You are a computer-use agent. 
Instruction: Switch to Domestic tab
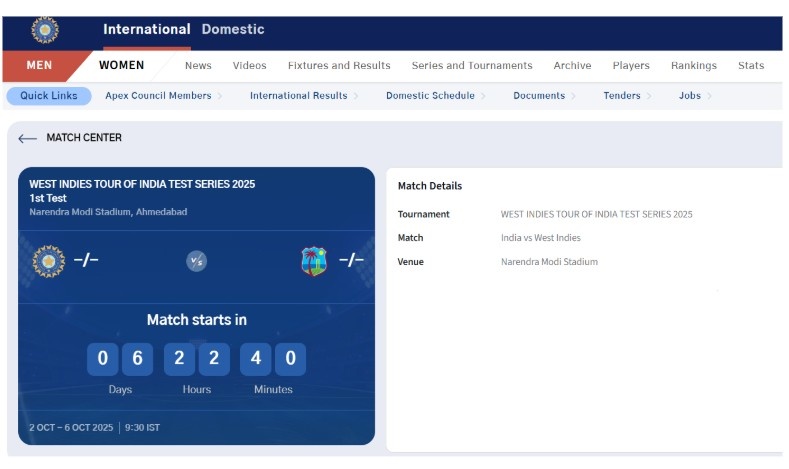[233, 29]
